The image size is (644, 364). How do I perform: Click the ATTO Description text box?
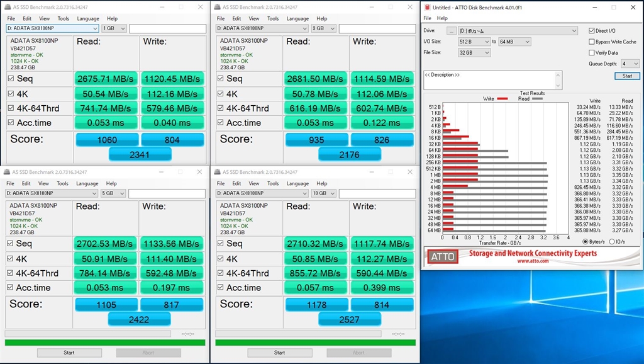[490, 80]
